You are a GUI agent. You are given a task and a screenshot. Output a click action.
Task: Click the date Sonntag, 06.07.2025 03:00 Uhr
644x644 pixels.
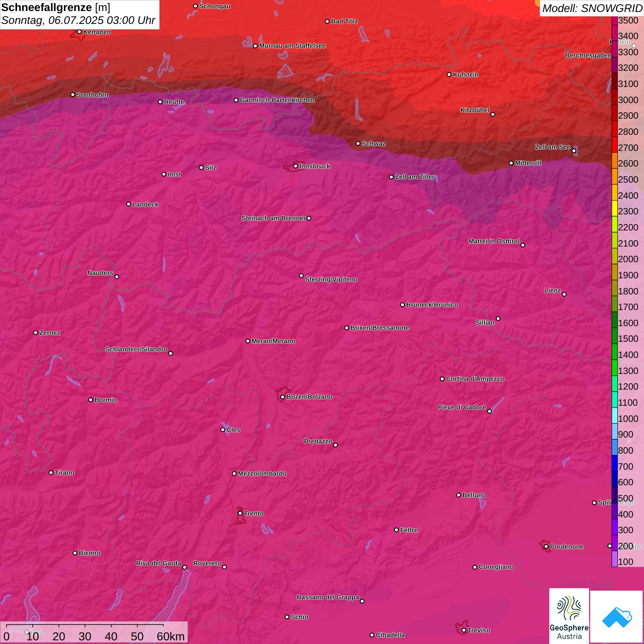pyautogui.click(x=78, y=21)
